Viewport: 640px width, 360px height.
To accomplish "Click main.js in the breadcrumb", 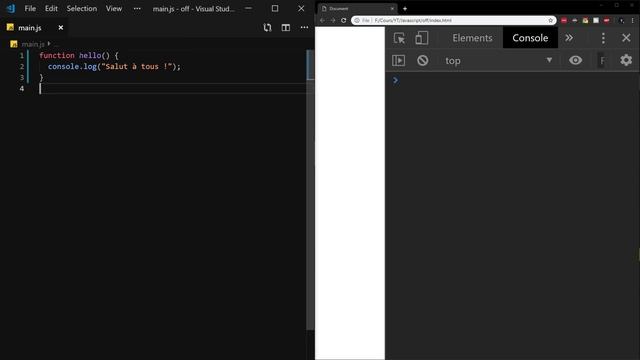I will point(33,44).
